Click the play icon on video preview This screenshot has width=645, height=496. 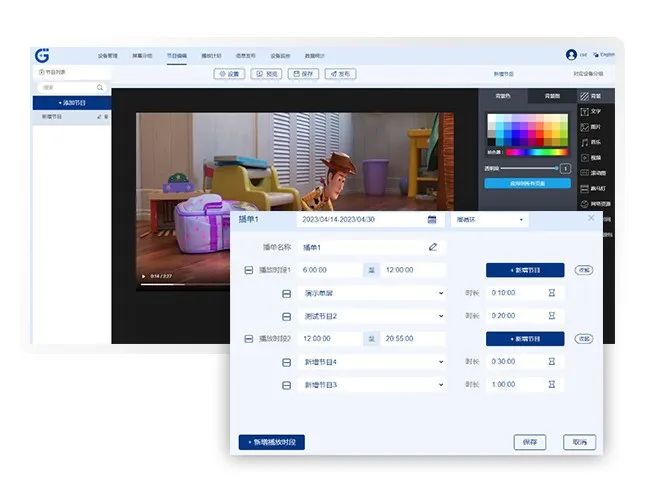(x=143, y=276)
